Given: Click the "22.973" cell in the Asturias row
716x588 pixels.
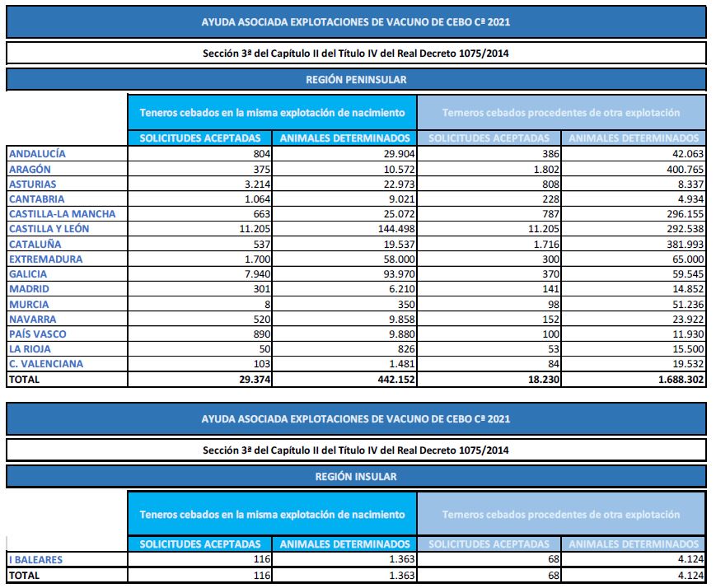Looking at the screenshot, I should (x=399, y=184).
